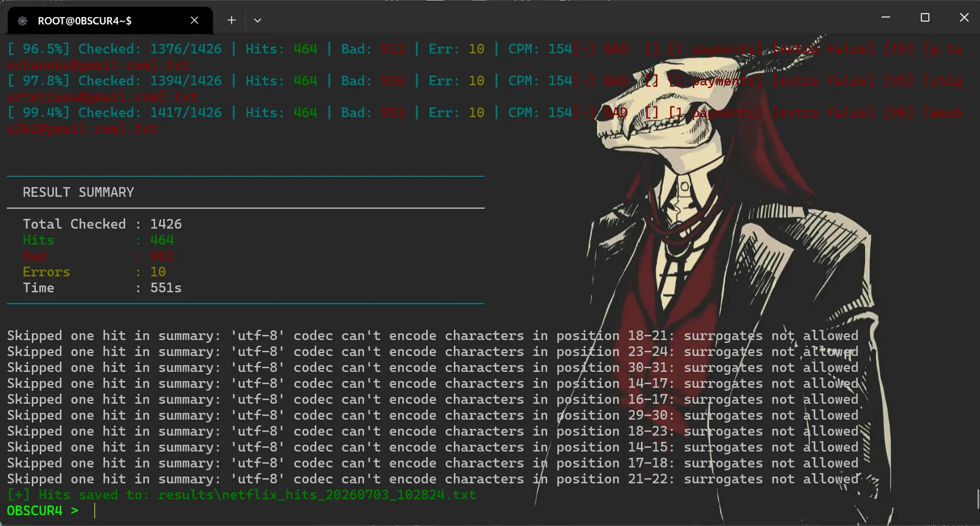Click the vertical scrollbar thumb at right edge
The height and width of the screenshot is (526, 980).
tap(978, 499)
